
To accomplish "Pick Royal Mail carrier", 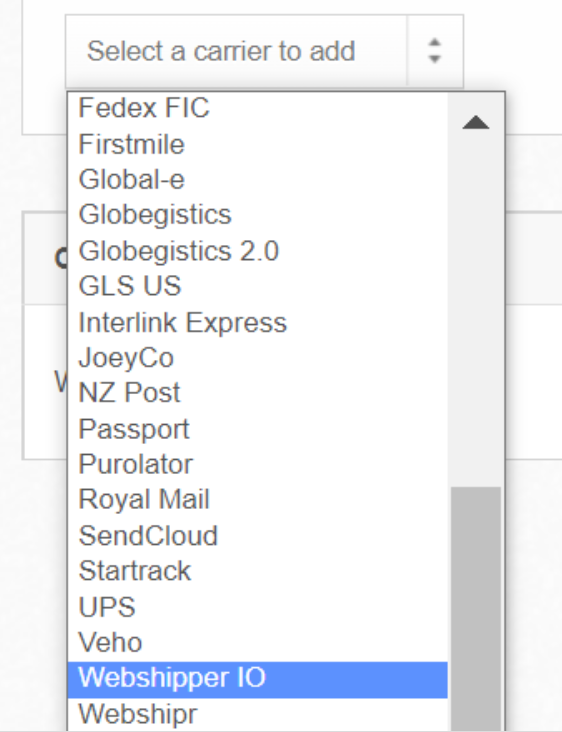I will click(x=258, y=500).
